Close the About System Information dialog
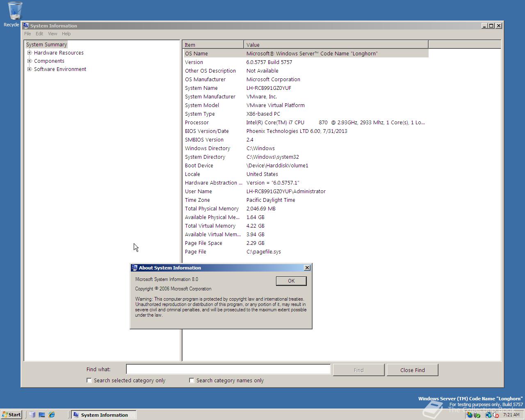This screenshot has height=420, width=525. pos(307,267)
